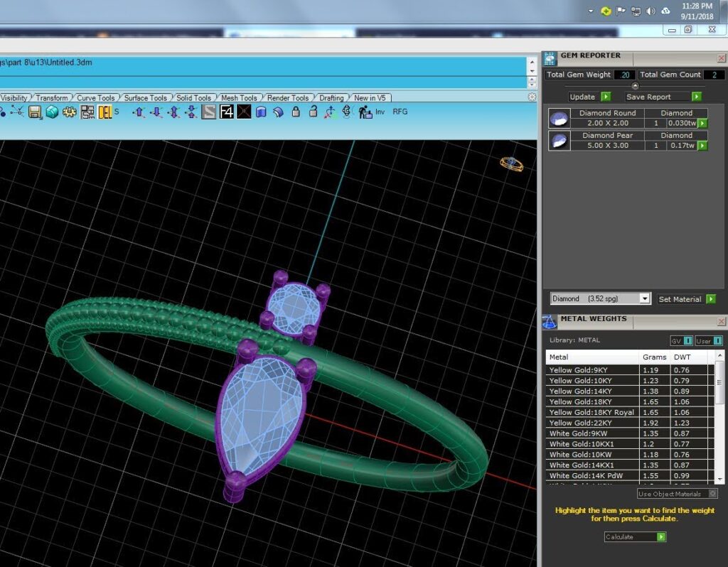Viewport: 728px width, 567px height.
Task: Expand the Diamond Round 0.030tw row arrow
Action: pos(702,123)
